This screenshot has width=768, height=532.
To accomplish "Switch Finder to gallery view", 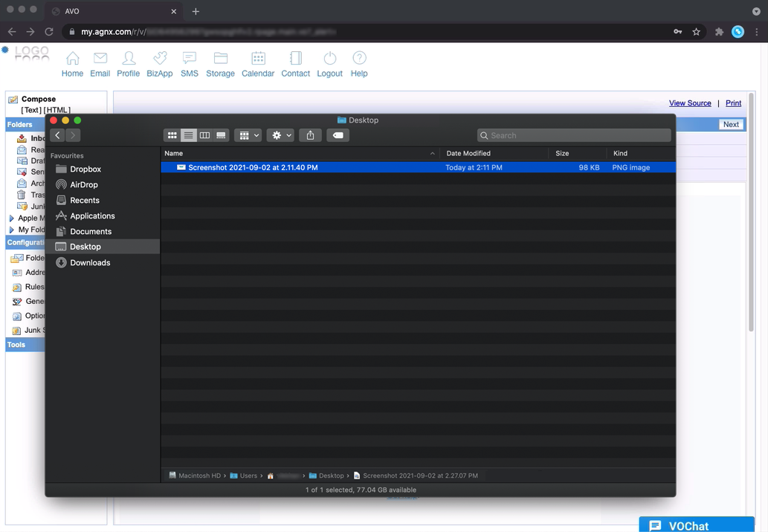I will [x=221, y=135].
